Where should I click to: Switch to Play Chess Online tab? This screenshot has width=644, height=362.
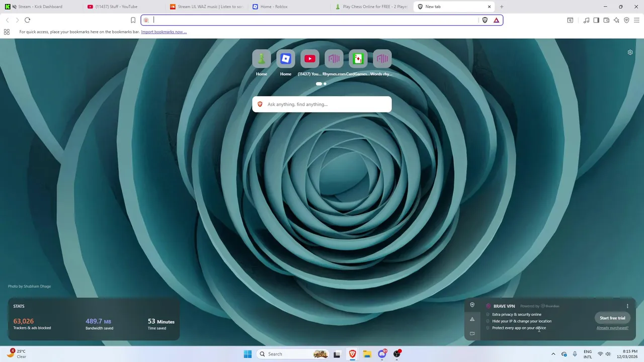371,7
